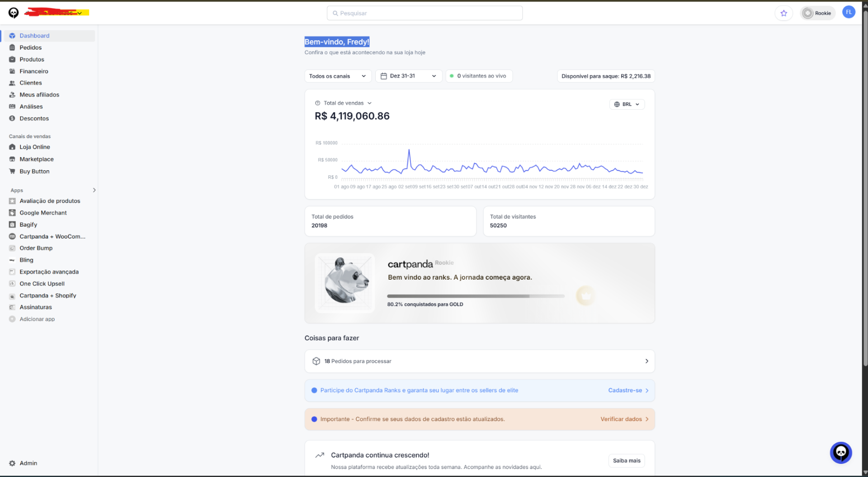Click the favorites star icon in header
The width and height of the screenshot is (868, 477).
click(783, 13)
